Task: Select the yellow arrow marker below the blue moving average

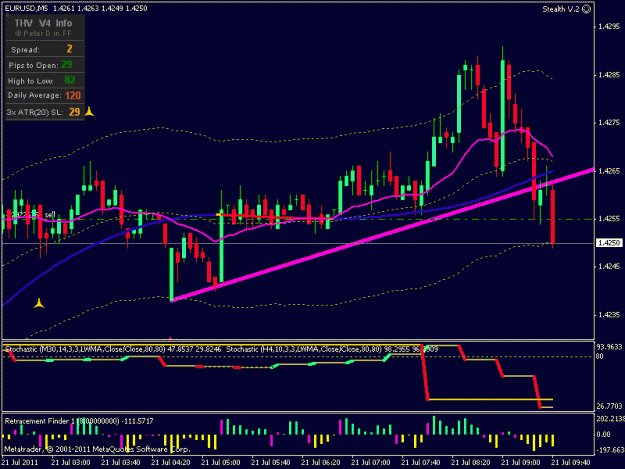Action: [39, 303]
